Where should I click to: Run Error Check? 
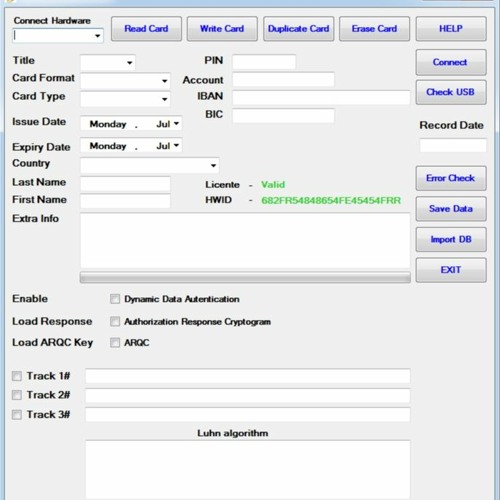point(451,178)
